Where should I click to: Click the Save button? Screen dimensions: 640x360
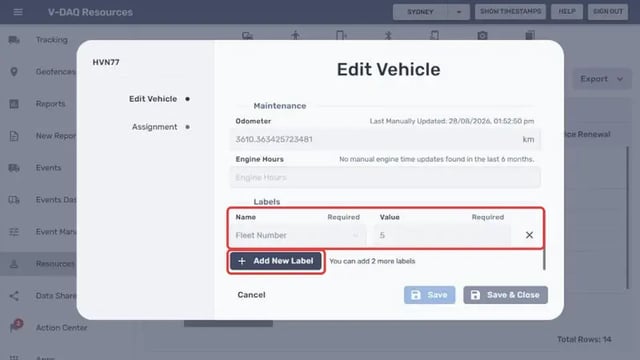(x=429, y=295)
